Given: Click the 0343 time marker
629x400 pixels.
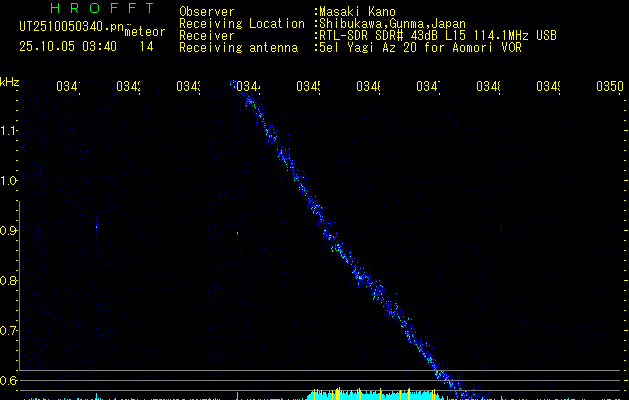Looking at the screenshot, I should (188, 87).
